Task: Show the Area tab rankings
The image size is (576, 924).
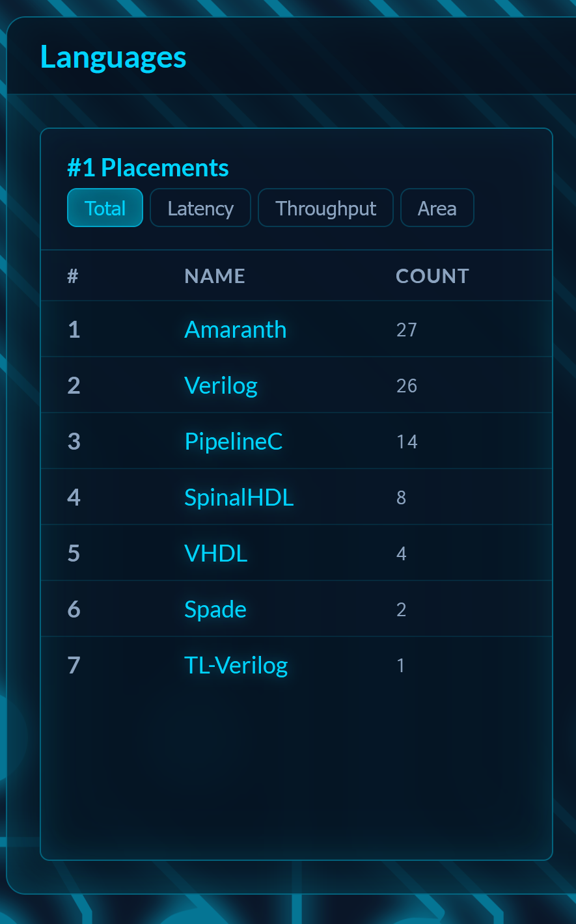Action: 437,208
